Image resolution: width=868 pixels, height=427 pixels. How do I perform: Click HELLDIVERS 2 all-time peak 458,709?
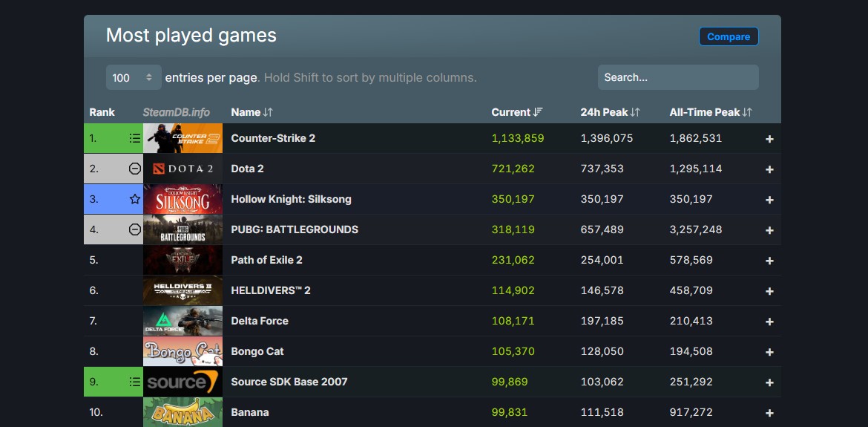tap(691, 291)
